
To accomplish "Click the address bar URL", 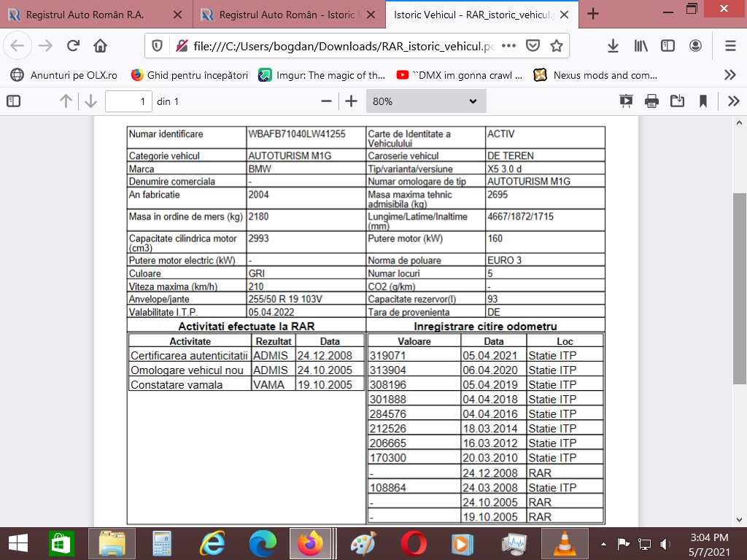I will coord(343,46).
